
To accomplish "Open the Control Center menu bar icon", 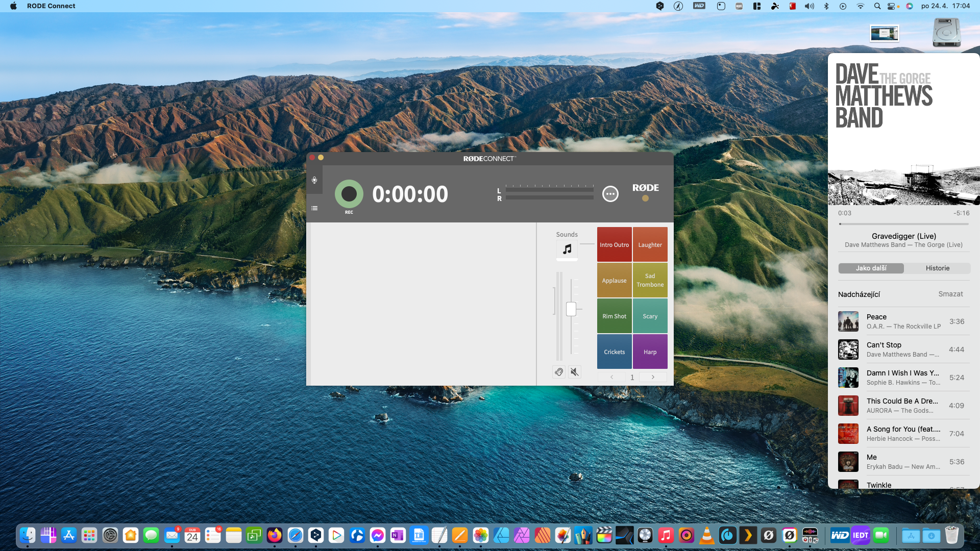I will tap(892, 6).
